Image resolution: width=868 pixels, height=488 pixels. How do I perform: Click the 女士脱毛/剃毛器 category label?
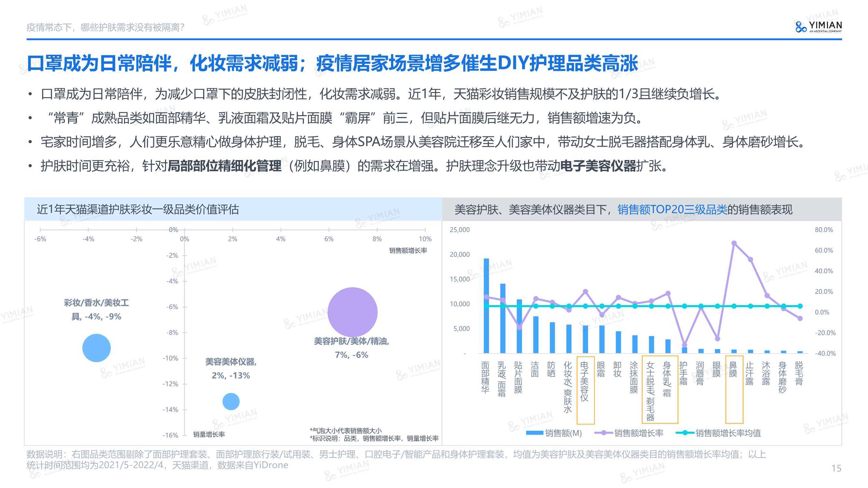click(x=651, y=391)
